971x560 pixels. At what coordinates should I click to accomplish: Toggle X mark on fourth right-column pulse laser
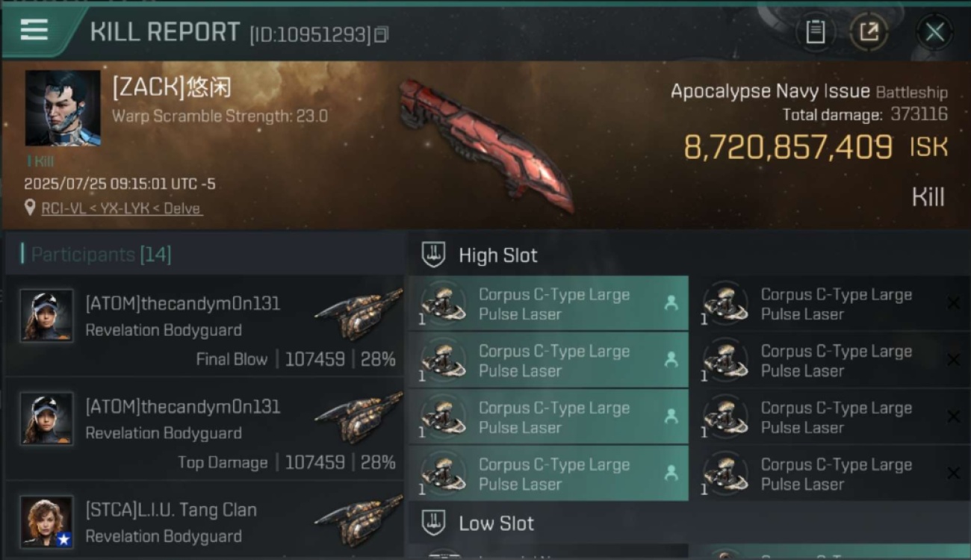[x=953, y=473]
